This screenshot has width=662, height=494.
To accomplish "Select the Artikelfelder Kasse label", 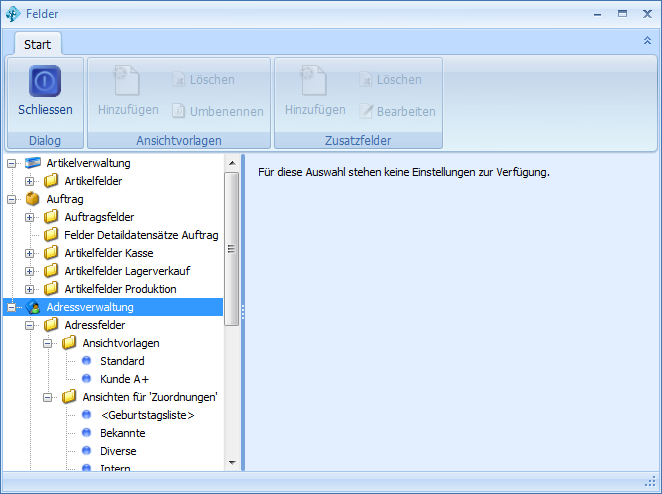I will (109, 253).
